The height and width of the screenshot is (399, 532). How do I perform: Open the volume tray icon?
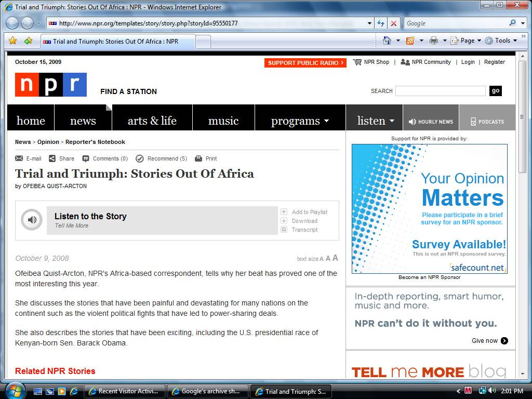(x=493, y=391)
